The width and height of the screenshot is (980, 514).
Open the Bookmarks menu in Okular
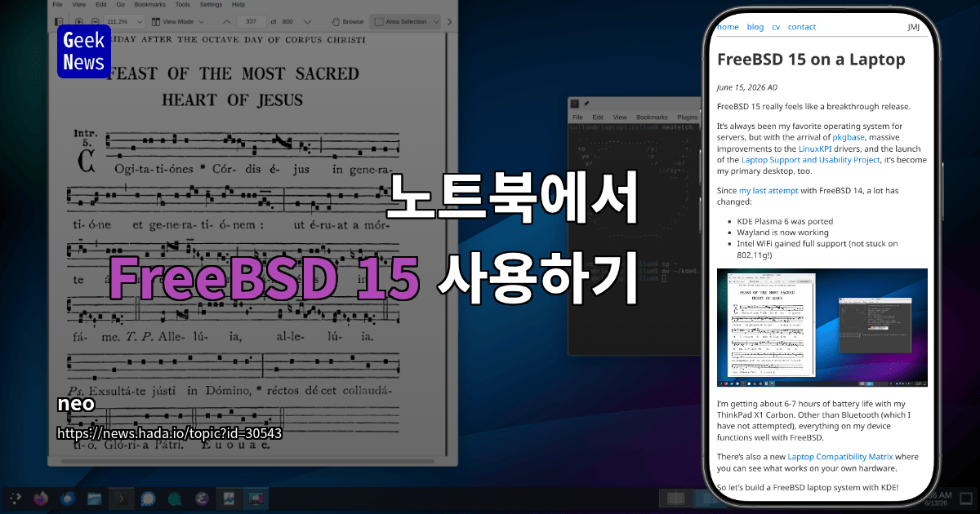point(149,5)
